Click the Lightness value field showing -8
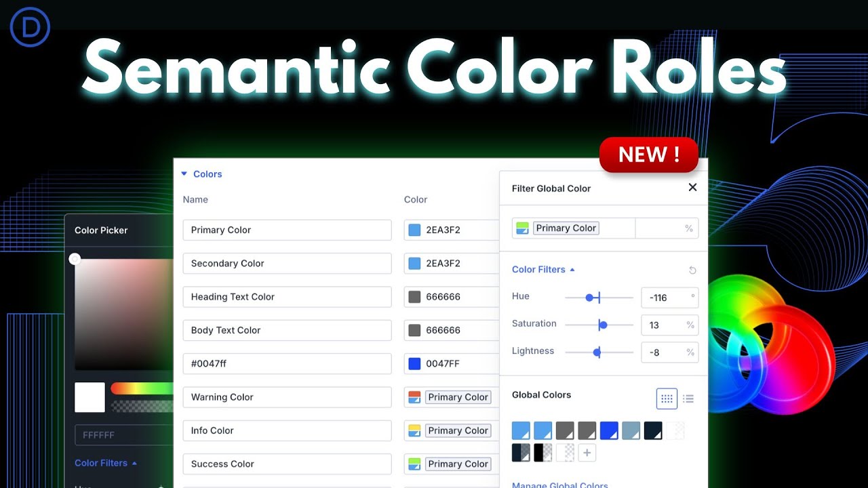 point(669,352)
